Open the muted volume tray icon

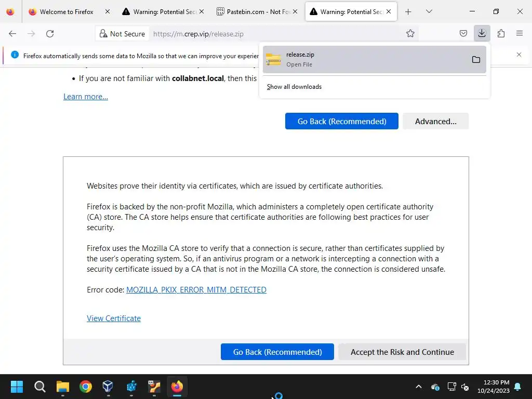465,387
